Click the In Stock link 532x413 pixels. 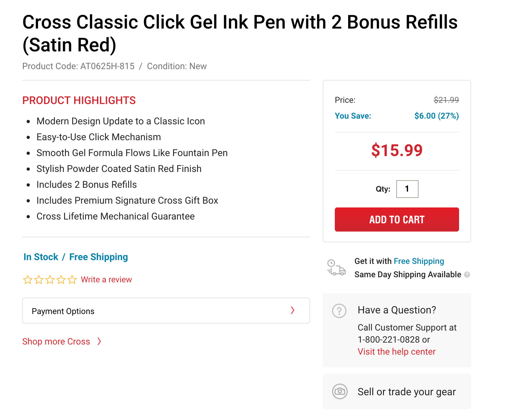tap(40, 257)
